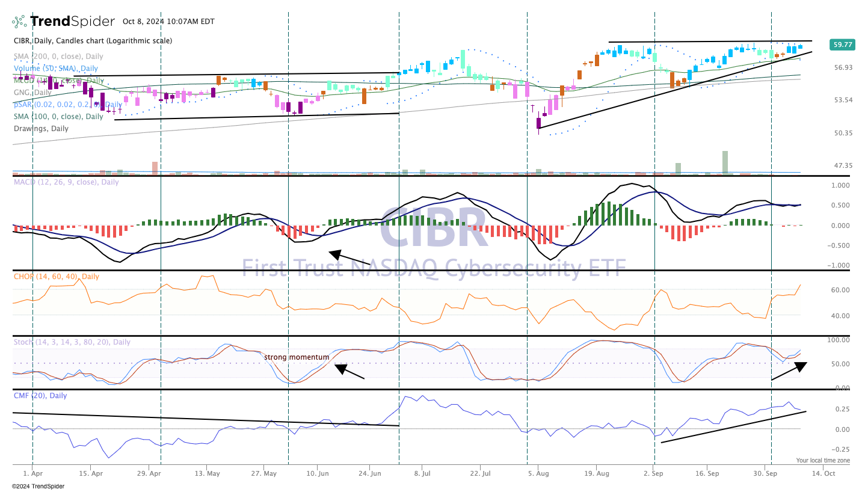Viewport: 868px width, 492px height.
Task: Toggle the Volume (50, SMA) indicator label
Action: (56, 69)
